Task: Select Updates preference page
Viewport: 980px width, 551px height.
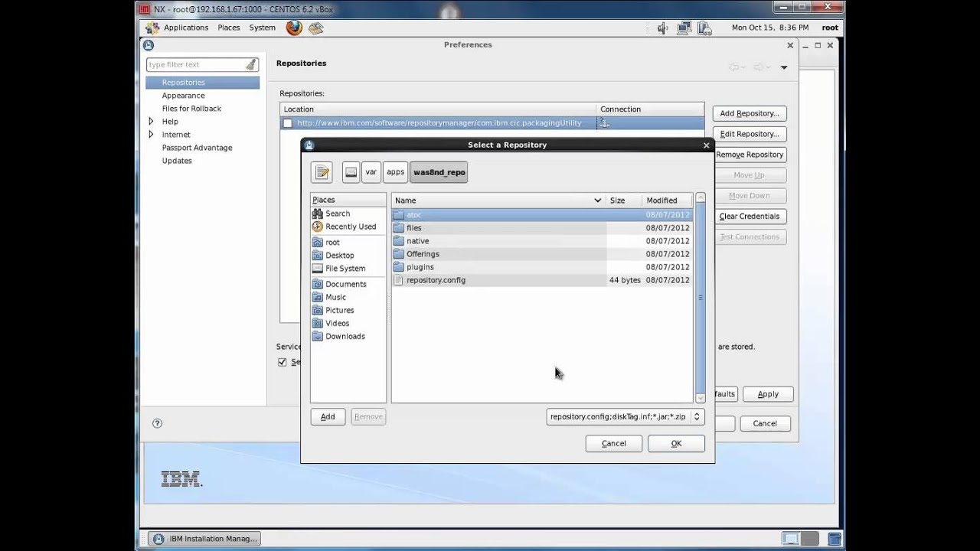Action: tap(177, 161)
